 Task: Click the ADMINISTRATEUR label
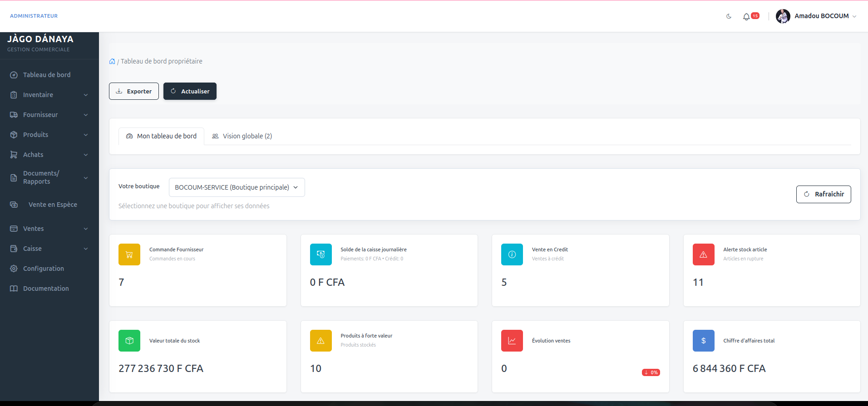point(34,16)
